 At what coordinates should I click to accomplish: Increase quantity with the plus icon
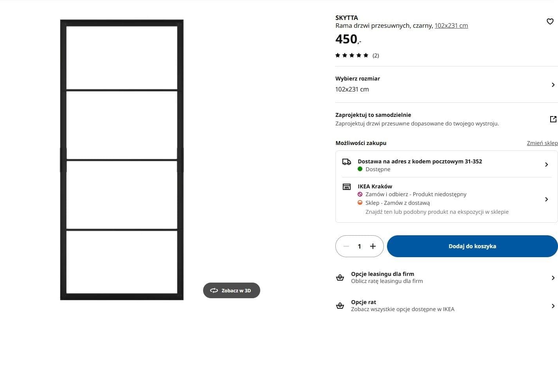(373, 246)
